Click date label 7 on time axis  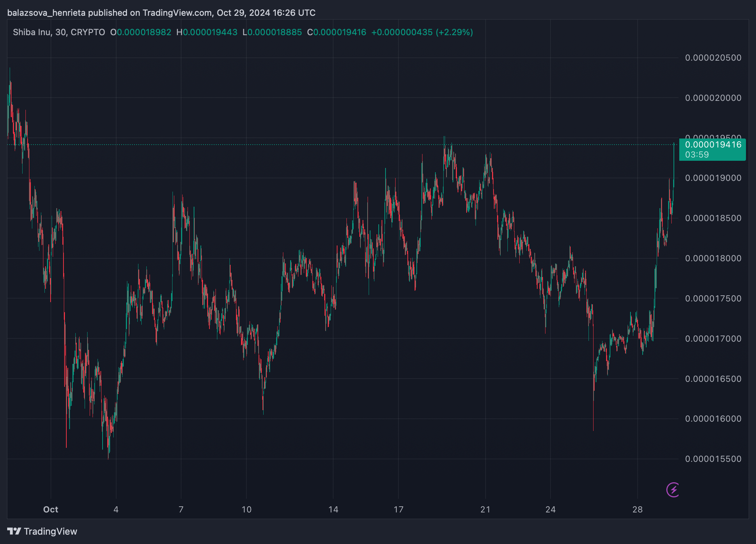181,509
